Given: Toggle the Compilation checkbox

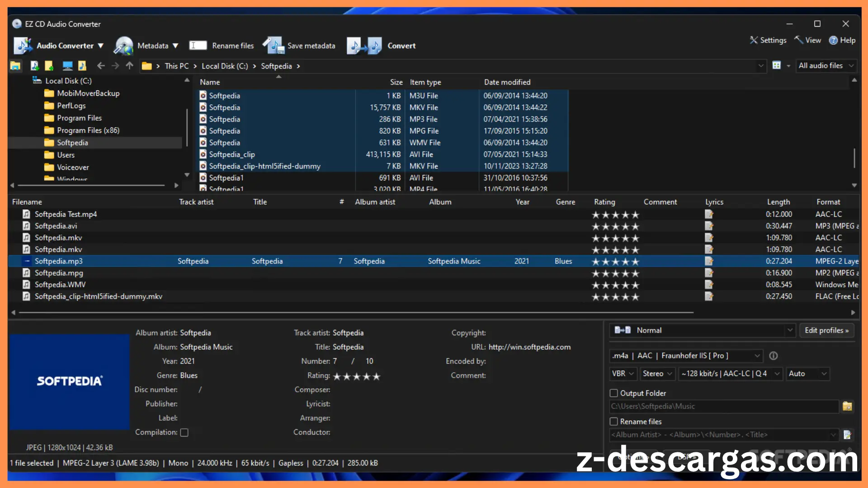Looking at the screenshot, I should (x=184, y=432).
